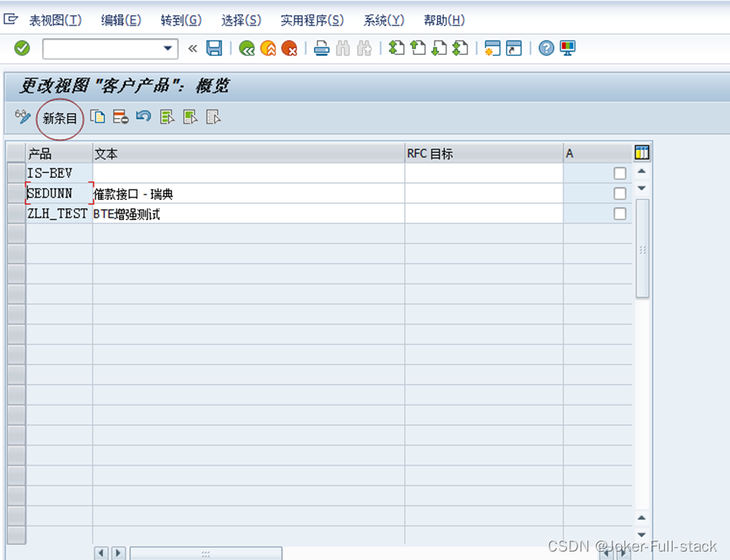This screenshot has width=730, height=560.
Task: Click the Deselect All icon
Action: tap(213, 116)
